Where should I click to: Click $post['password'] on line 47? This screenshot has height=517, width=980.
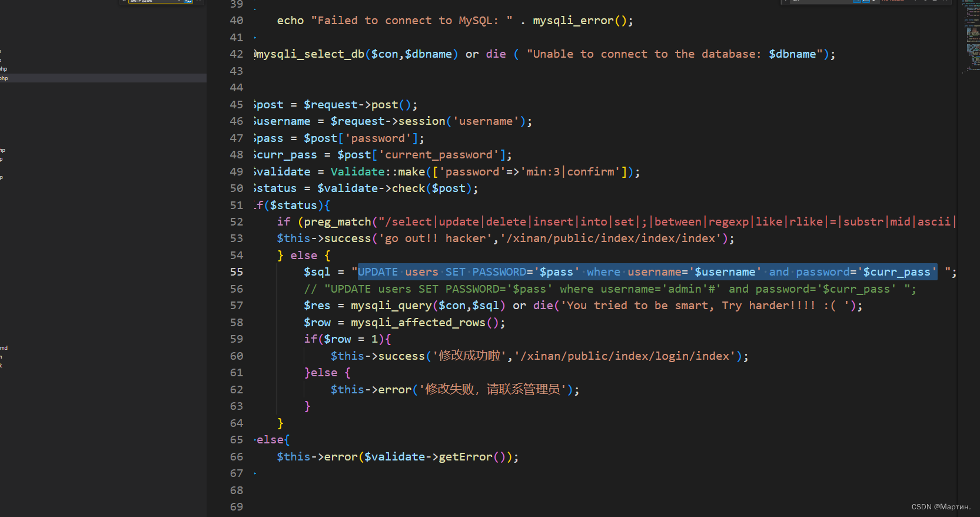tap(361, 138)
